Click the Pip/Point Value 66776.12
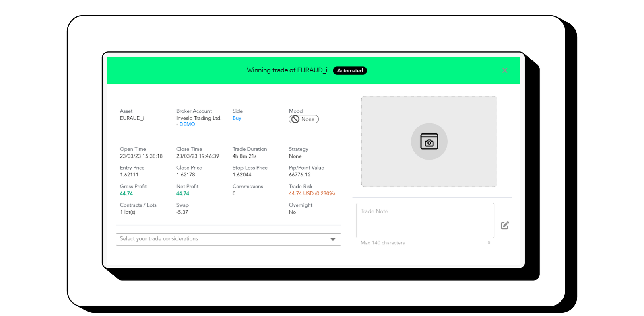644x316 pixels. [299, 175]
